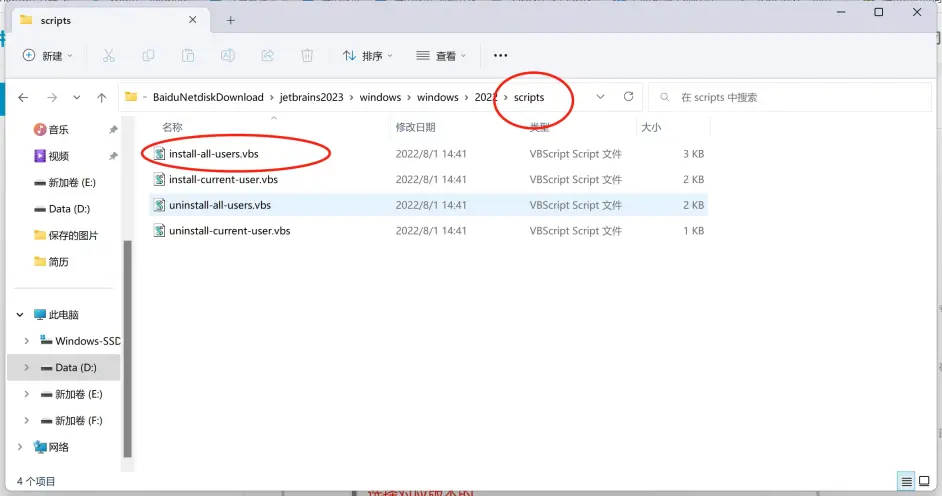This screenshot has height=496, width=942.
Task: Click the first windows breadcrumb segment
Action: click(380, 97)
